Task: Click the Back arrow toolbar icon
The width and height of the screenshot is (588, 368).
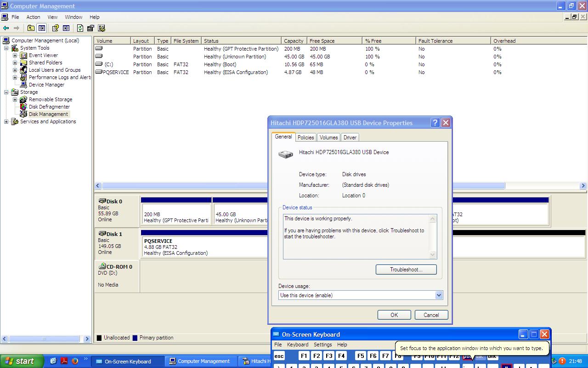Action: point(6,28)
